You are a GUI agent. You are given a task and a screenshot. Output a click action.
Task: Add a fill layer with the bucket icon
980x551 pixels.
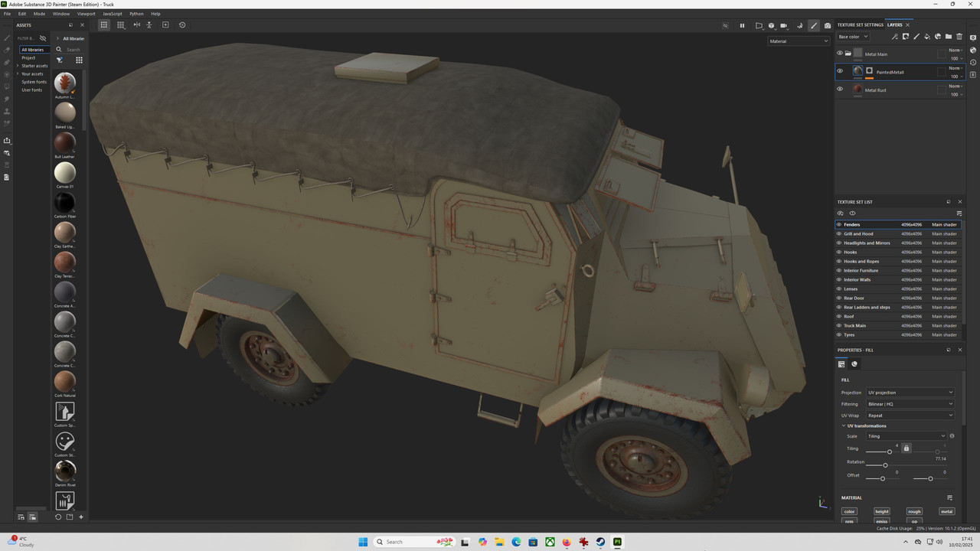(927, 37)
